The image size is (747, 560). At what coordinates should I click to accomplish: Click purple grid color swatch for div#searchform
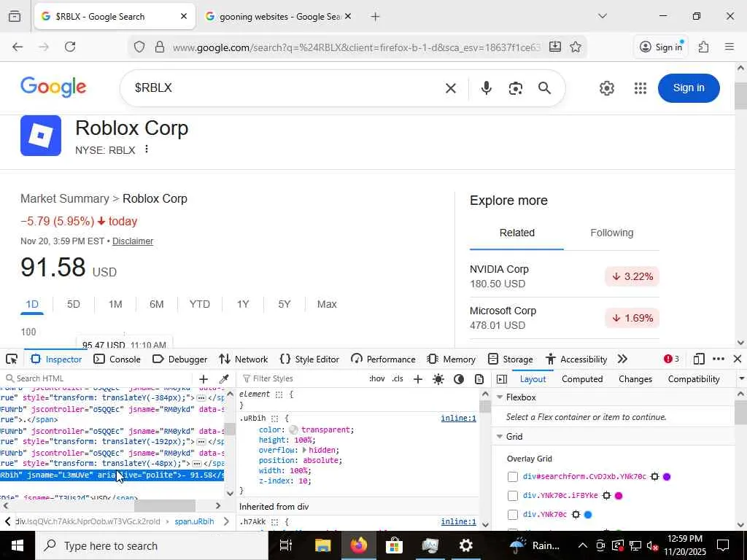click(667, 476)
